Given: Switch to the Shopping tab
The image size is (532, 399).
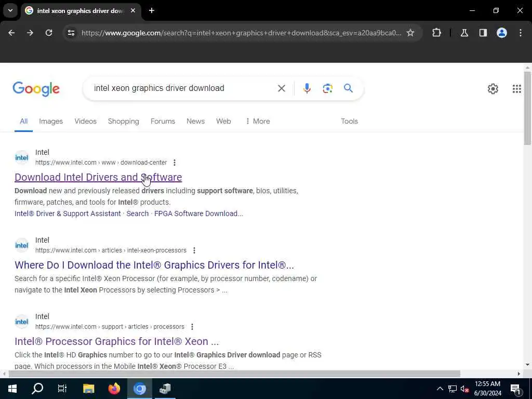Looking at the screenshot, I should 124,121.
